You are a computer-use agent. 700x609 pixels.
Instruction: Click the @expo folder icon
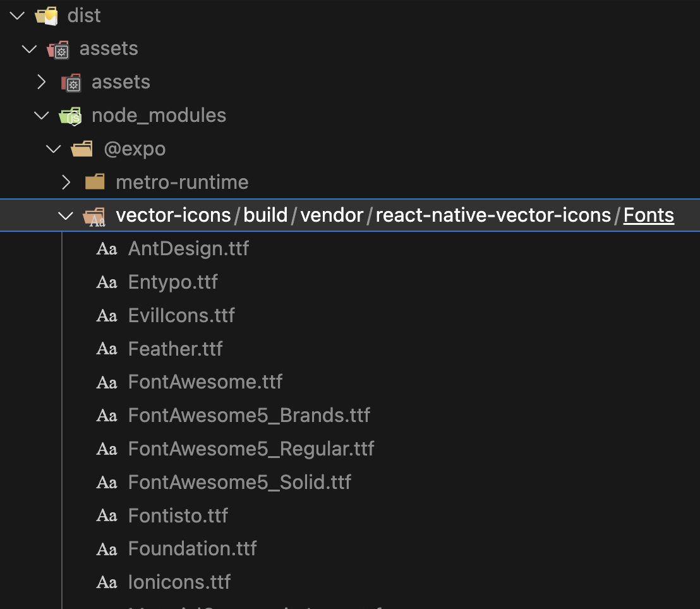82,148
